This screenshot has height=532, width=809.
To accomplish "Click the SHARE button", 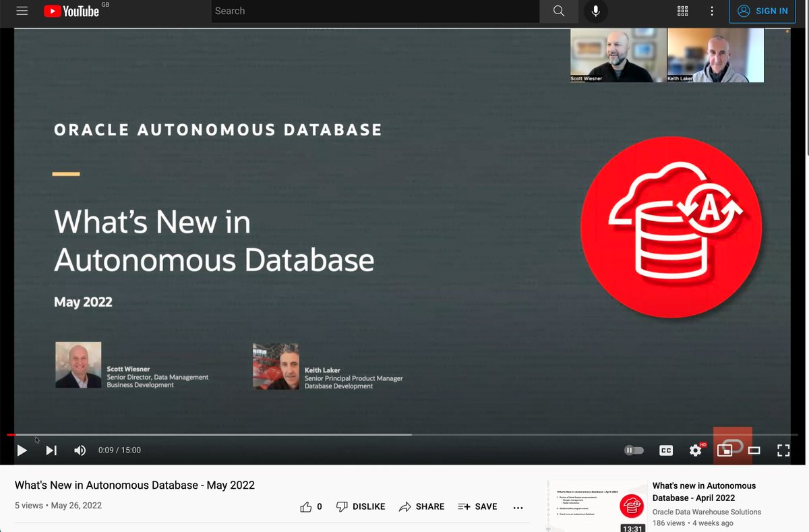I will click(x=421, y=506).
